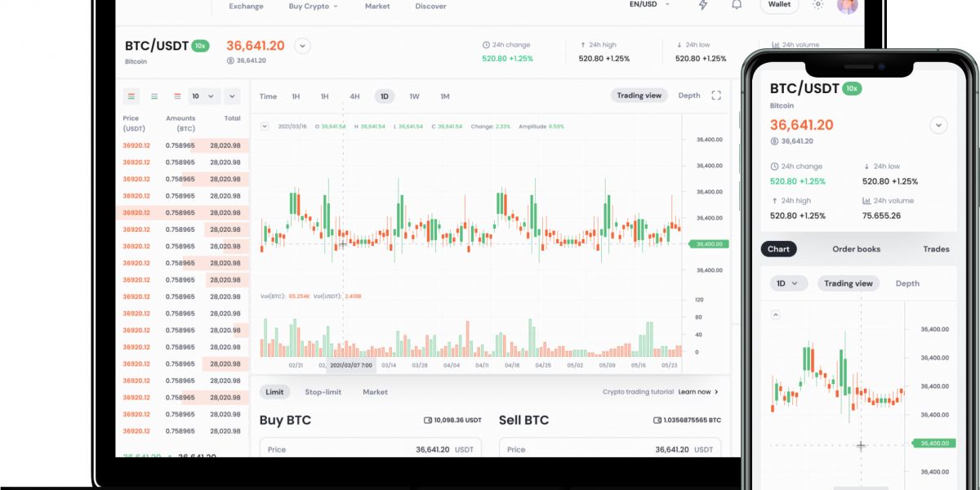Click the lightning bolt icon in header
The height and width of the screenshot is (490, 980).
(704, 5)
